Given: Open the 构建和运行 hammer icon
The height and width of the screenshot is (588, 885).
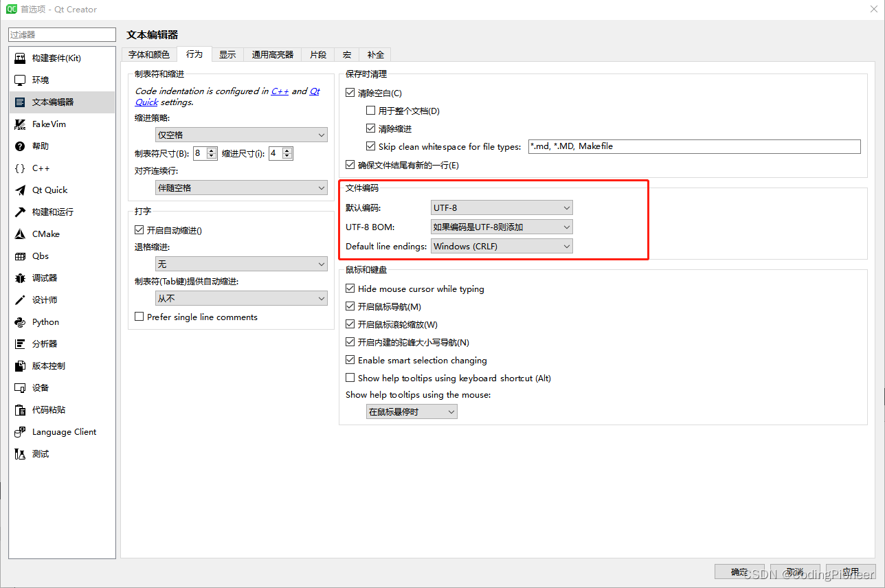Looking at the screenshot, I should click(20, 212).
